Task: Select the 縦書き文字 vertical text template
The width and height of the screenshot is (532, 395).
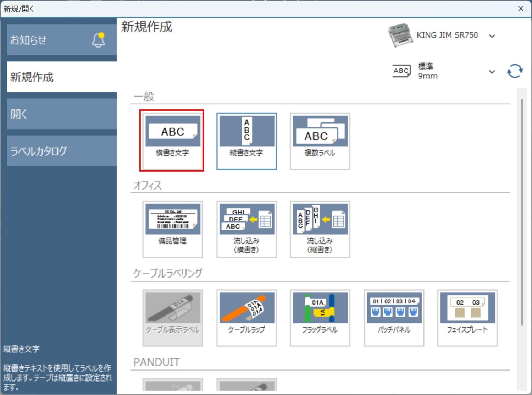Action: (x=246, y=141)
